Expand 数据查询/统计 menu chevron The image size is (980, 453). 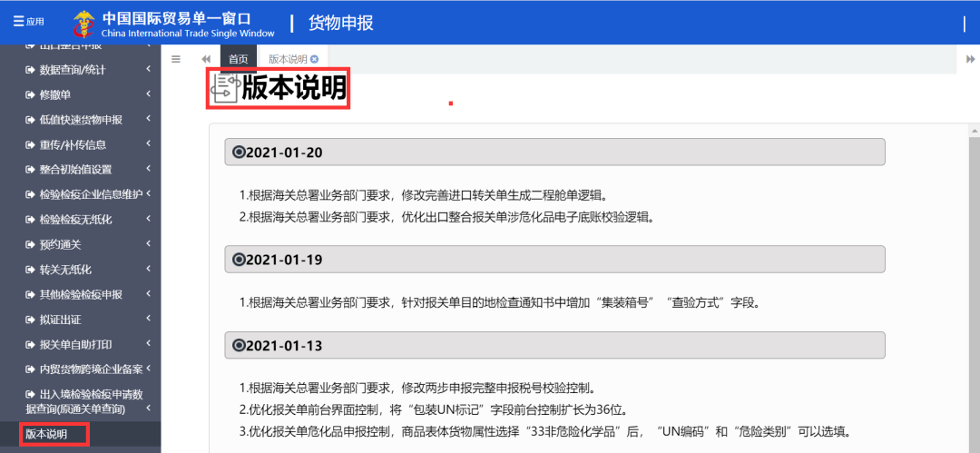pyautogui.click(x=148, y=68)
